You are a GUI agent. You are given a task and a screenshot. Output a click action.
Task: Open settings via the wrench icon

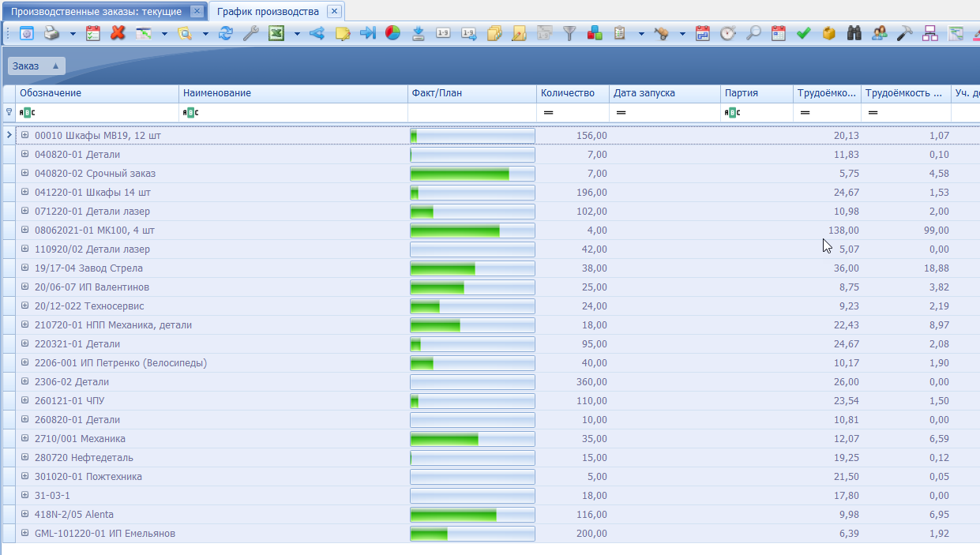[250, 33]
